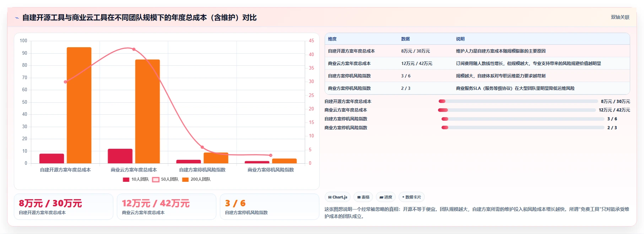This screenshot has height=234, width=644.
Task: Toggle the 50人团队 legend label
Action: tap(170, 179)
